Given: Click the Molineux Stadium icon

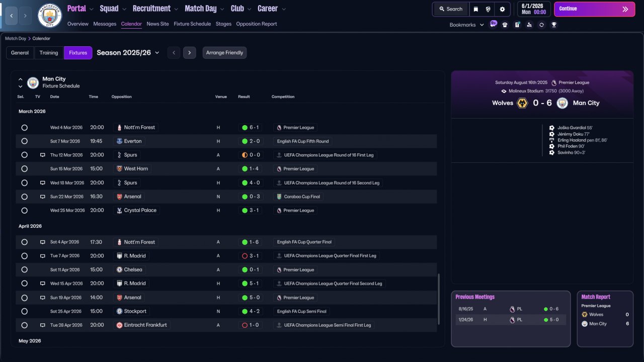Looking at the screenshot, I should click(x=504, y=91).
